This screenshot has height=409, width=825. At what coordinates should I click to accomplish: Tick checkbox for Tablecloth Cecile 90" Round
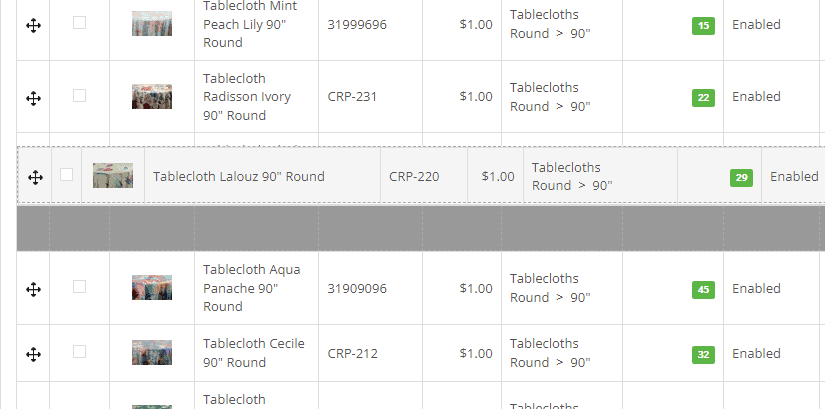(x=79, y=351)
